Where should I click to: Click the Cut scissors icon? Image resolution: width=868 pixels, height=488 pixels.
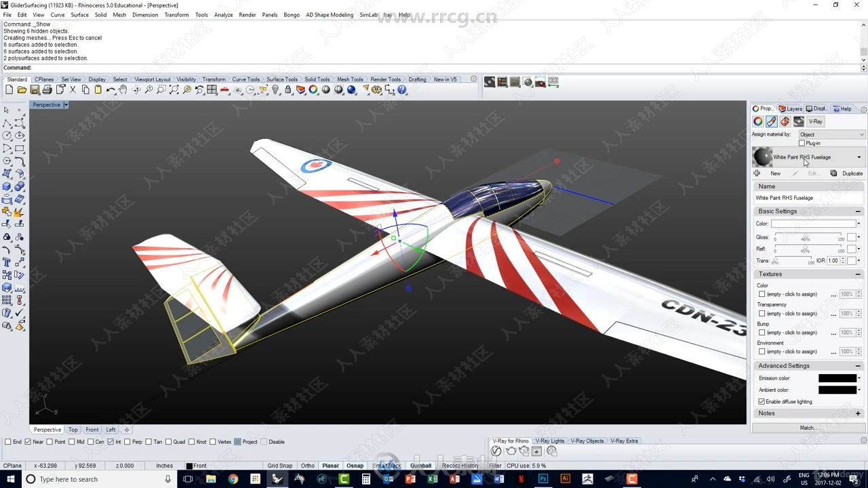[73, 89]
